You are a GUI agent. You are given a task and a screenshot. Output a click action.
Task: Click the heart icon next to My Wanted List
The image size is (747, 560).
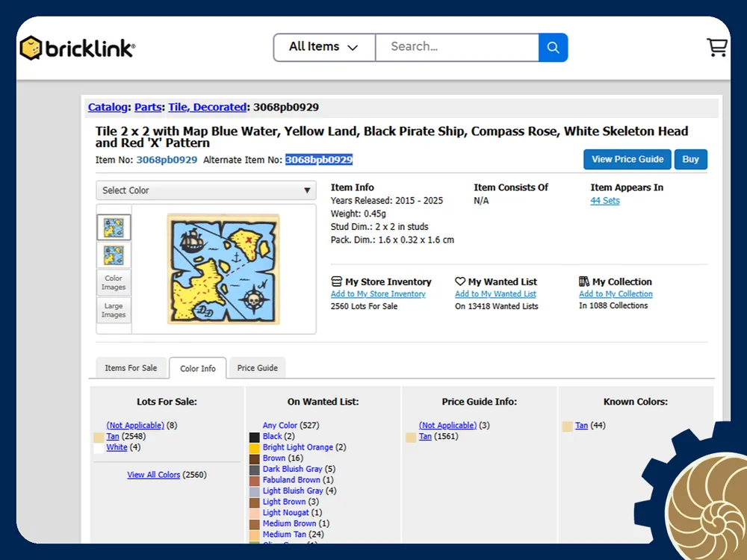tap(462, 281)
